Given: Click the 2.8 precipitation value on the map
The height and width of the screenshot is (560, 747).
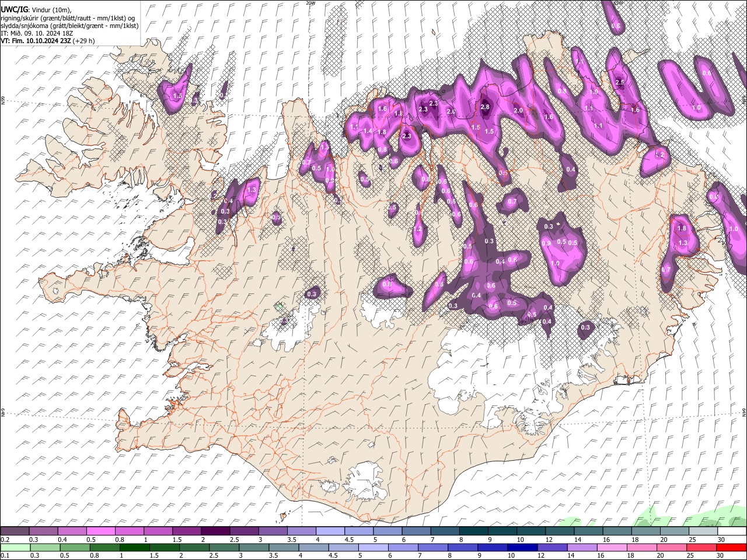Looking at the screenshot, I should tap(485, 107).
